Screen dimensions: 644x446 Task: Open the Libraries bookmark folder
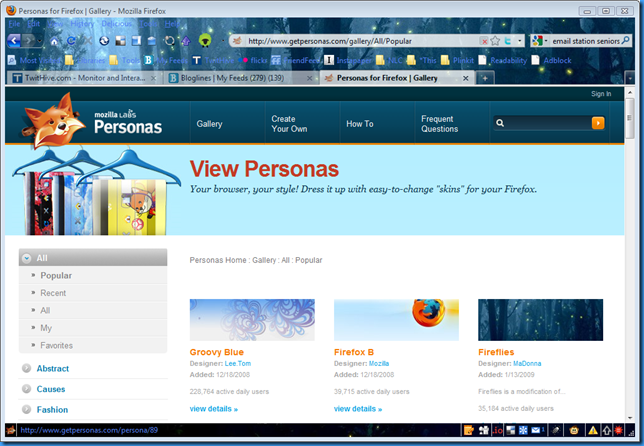[85, 60]
